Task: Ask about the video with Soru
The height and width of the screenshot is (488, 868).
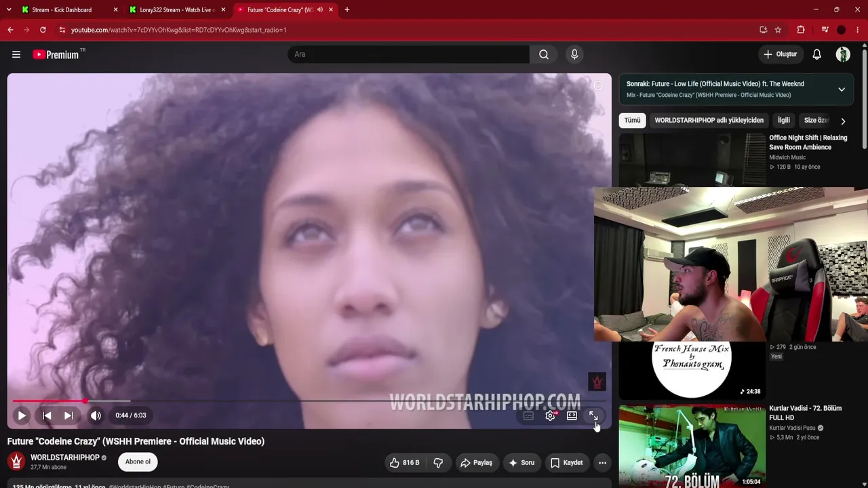Action: [521, 463]
